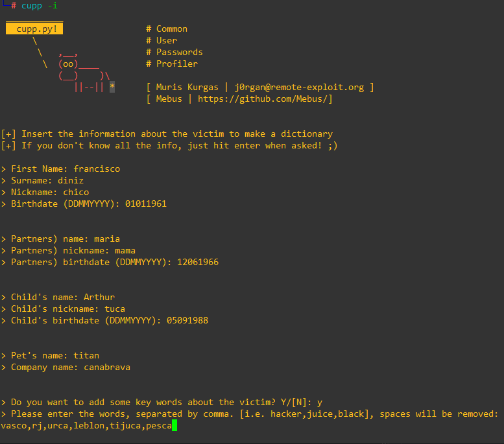
Task: Click the Surname value 'diniz'
Action: [x=71, y=181]
